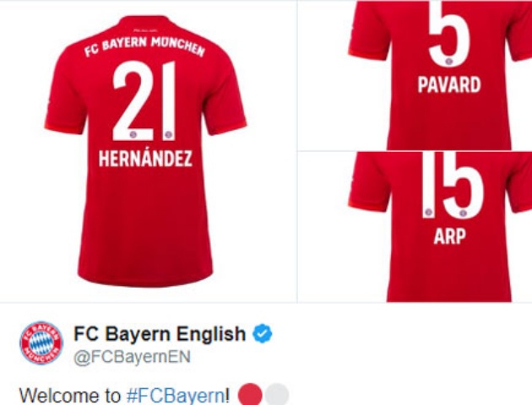Click the number 15 on the jersey

coord(453,185)
